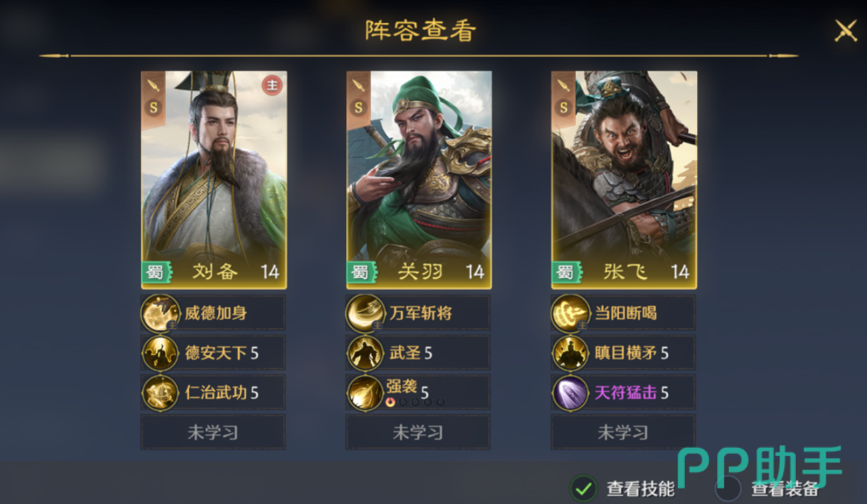Close the 阵容查看 panel with crossed swords

click(845, 30)
